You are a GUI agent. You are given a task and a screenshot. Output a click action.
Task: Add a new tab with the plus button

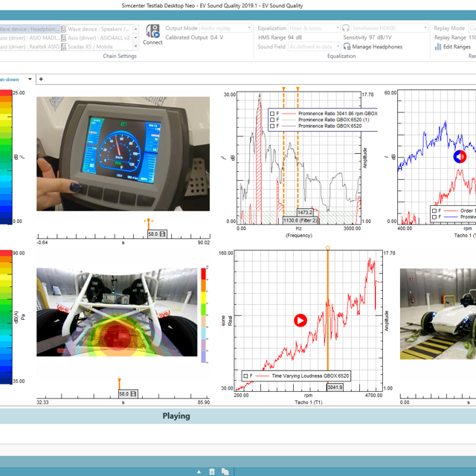point(41,80)
